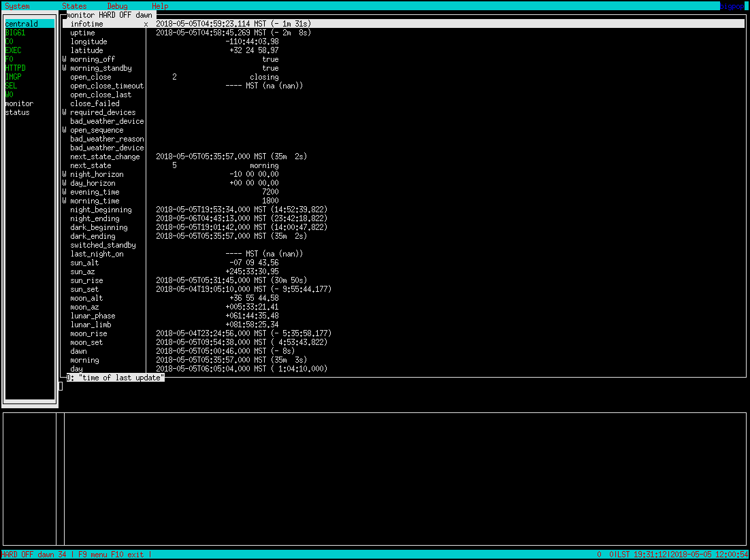Image resolution: width=750 pixels, height=560 pixels.
Task: Open the States menu
Action: coord(74,6)
